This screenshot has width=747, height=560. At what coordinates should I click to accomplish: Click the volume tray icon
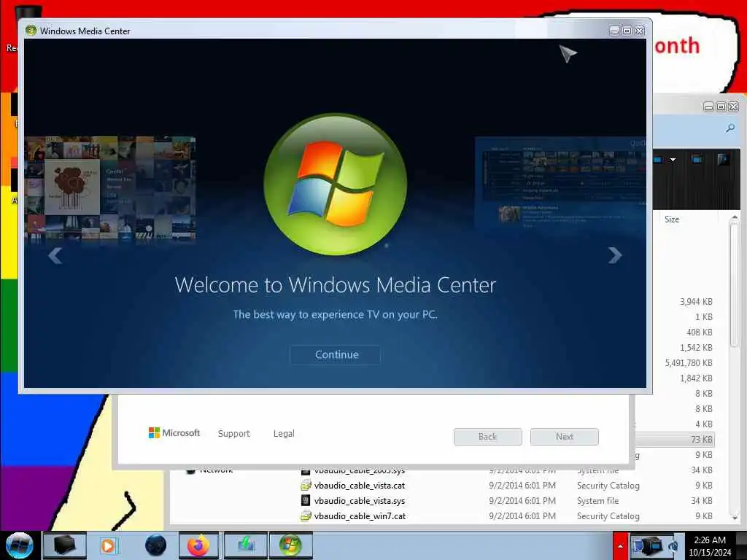673,546
